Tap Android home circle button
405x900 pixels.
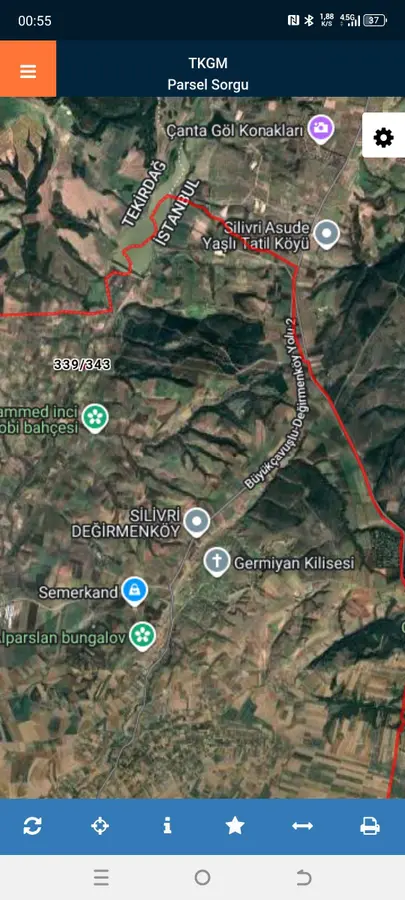point(202,877)
